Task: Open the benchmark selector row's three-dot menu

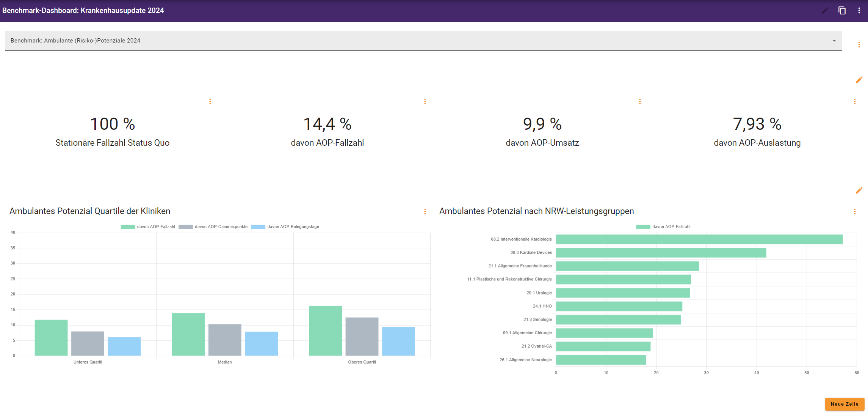Action: click(859, 45)
